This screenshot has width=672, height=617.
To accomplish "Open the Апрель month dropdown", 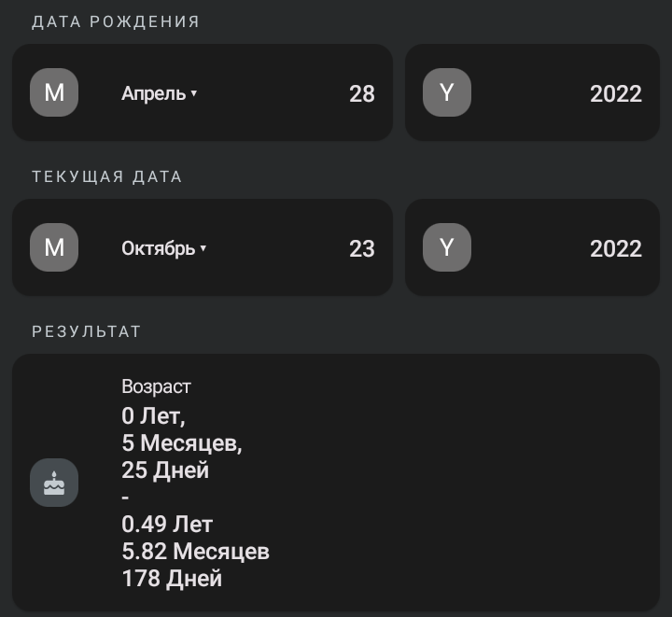I will [159, 93].
